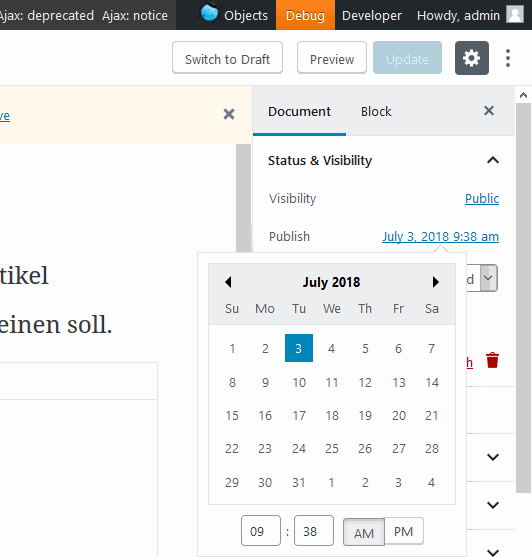Viewport: 532px width, 557px height.
Task: Select July 27 in the calendar
Action: click(x=398, y=449)
